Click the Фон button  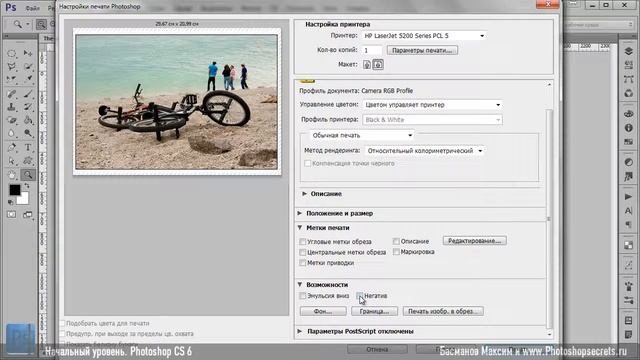[x=323, y=311]
